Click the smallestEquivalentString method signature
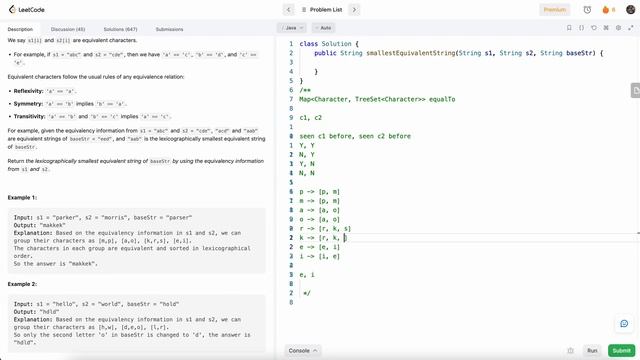640x360 pixels. point(458,53)
